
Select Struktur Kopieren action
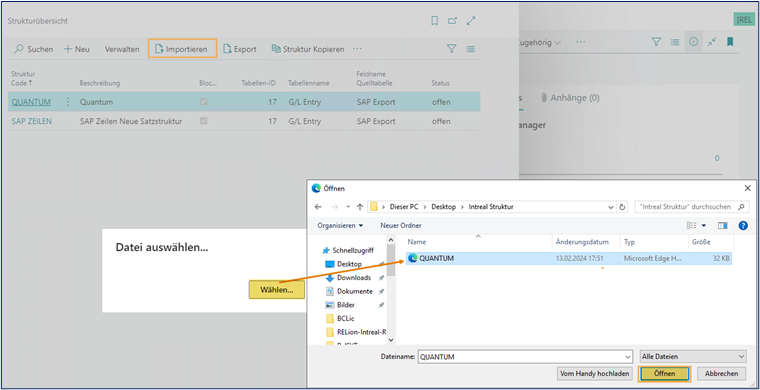tap(308, 49)
